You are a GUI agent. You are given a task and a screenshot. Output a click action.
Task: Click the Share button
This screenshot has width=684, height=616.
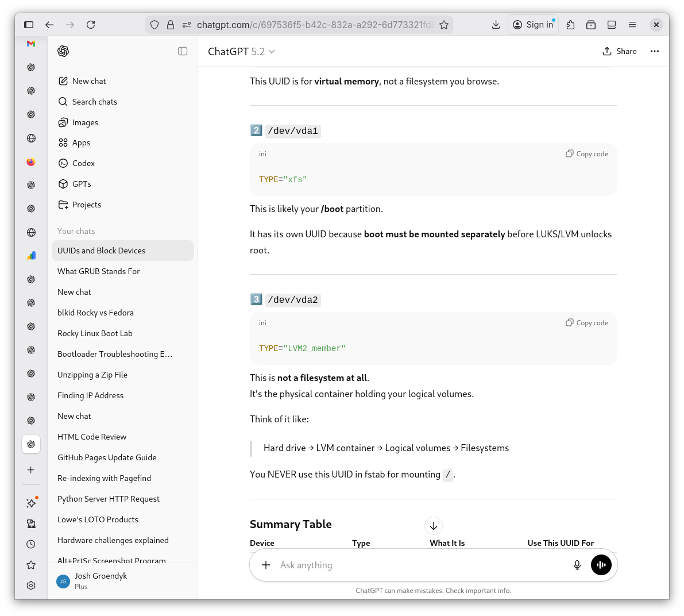[x=620, y=51]
